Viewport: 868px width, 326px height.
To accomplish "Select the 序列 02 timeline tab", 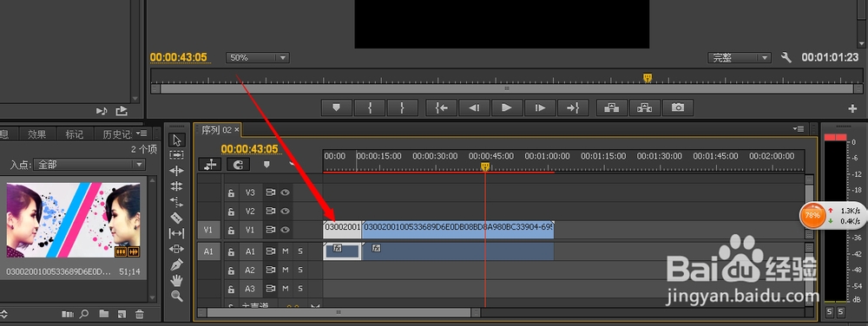I will pos(216,130).
